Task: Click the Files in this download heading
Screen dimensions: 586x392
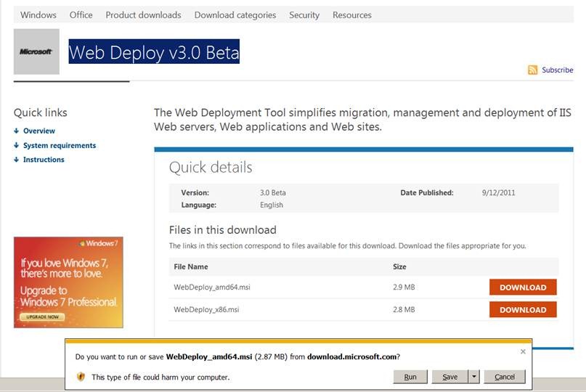Action: [x=223, y=230]
